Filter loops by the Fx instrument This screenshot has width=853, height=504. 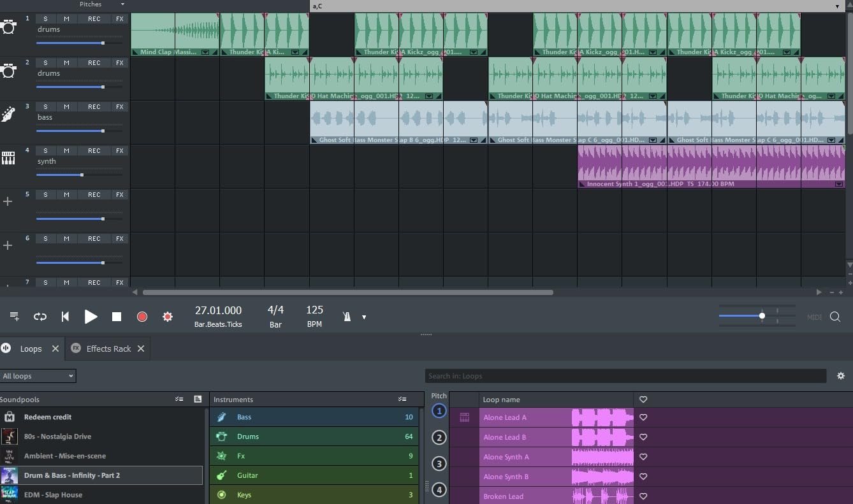pyautogui.click(x=314, y=456)
